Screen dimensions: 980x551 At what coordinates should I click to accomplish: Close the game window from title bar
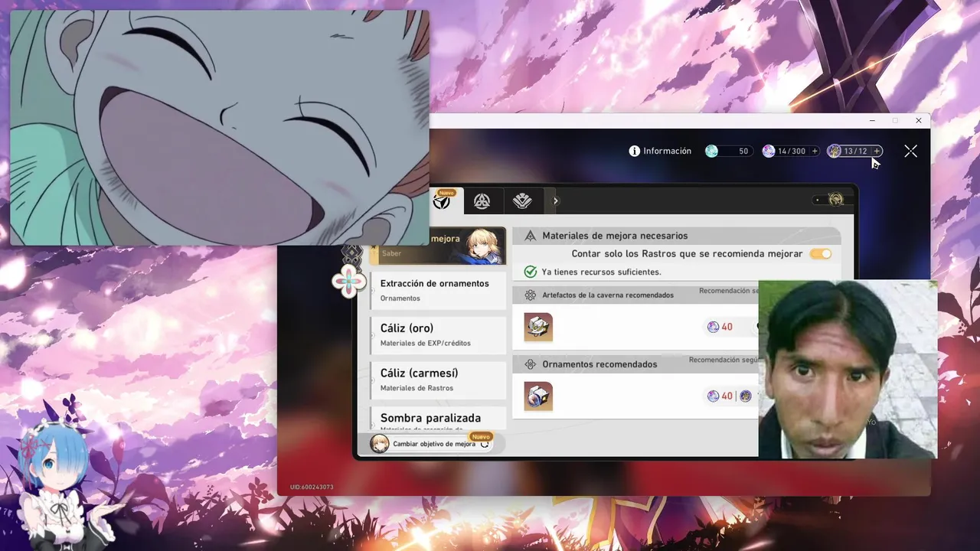point(919,120)
